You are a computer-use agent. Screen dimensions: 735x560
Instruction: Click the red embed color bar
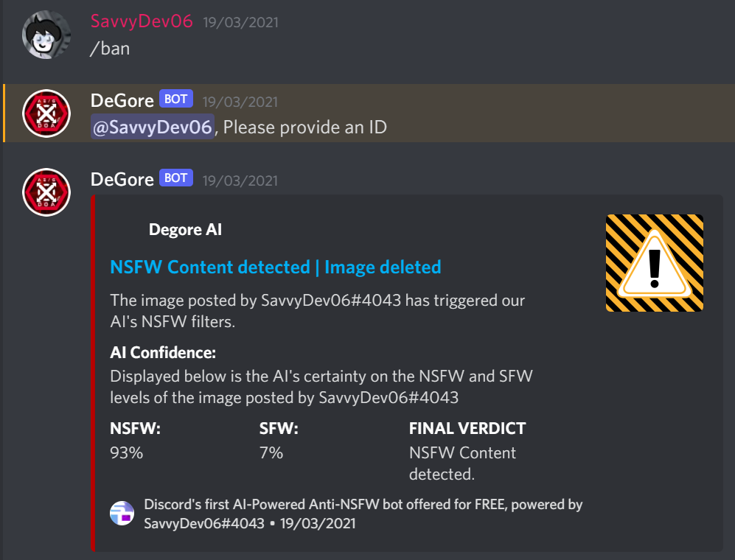tap(93, 373)
